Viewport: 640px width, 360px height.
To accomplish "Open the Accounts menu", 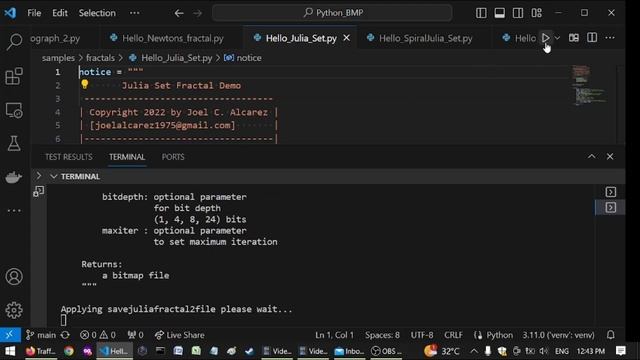I will 14,277.
